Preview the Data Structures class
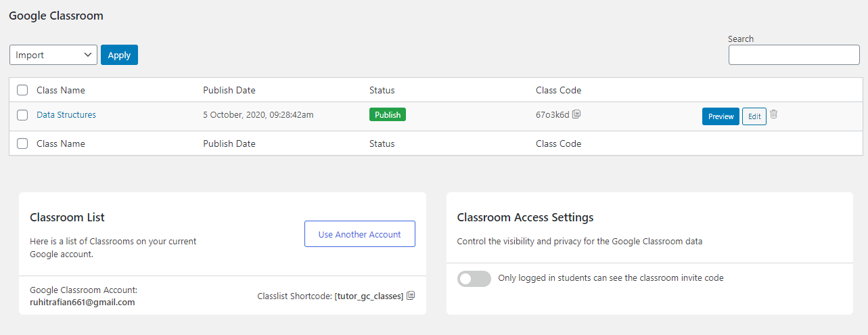 tap(721, 116)
